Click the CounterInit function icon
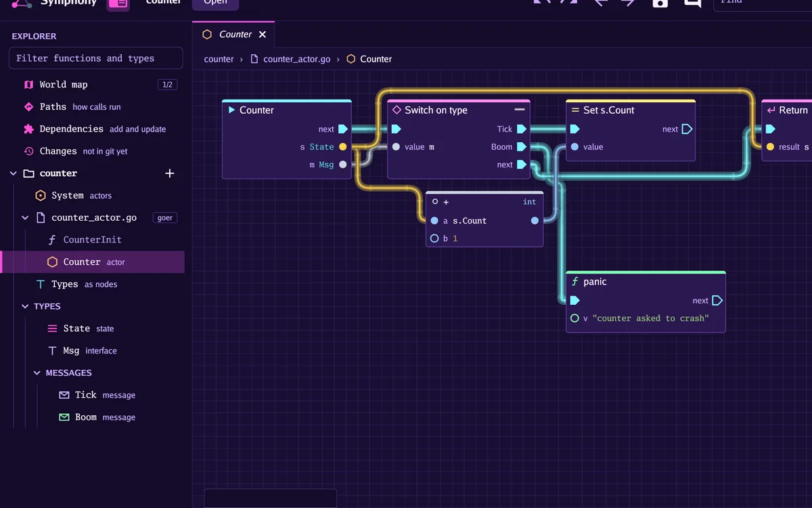This screenshot has width=812, height=508. 52,240
